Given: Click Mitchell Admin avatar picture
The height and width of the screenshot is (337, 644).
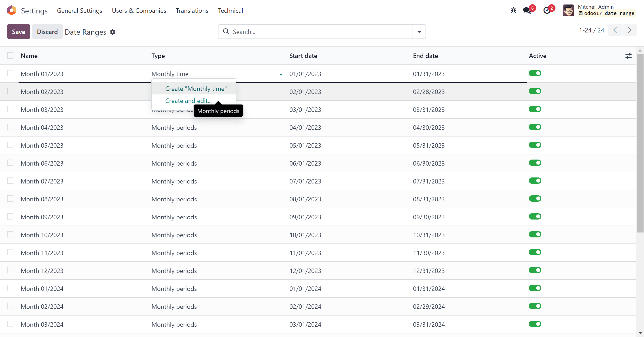Looking at the screenshot, I should pos(568,11).
